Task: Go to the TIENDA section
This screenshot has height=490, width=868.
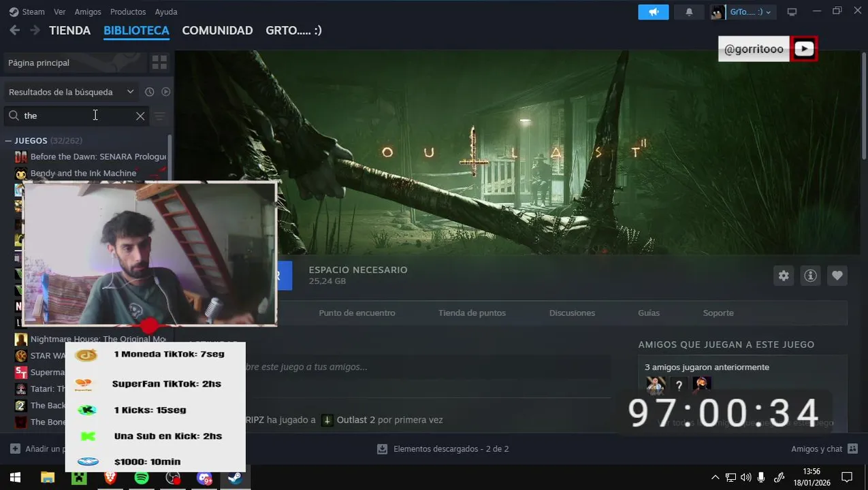Action: tap(69, 31)
